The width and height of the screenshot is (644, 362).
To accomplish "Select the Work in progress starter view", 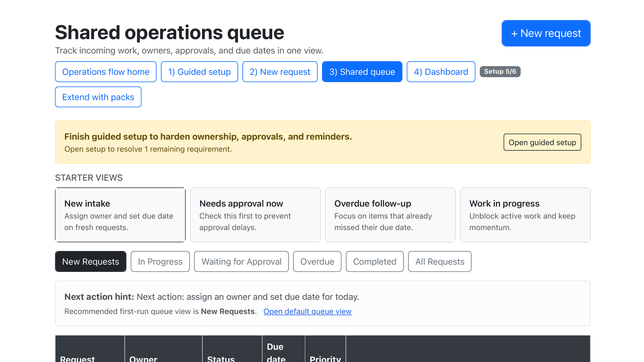I will pyautogui.click(x=525, y=215).
